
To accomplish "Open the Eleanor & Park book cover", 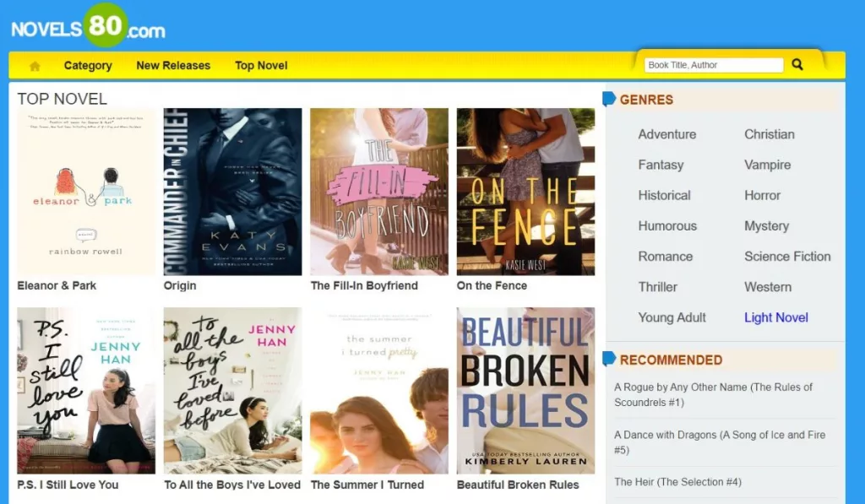I will coord(86,192).
